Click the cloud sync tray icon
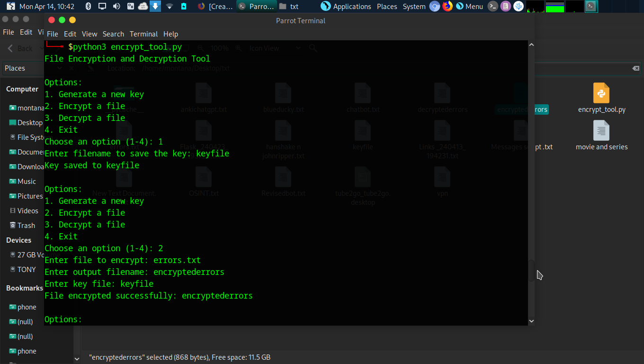This screenshot has height=364, width=644. (143, 7)
